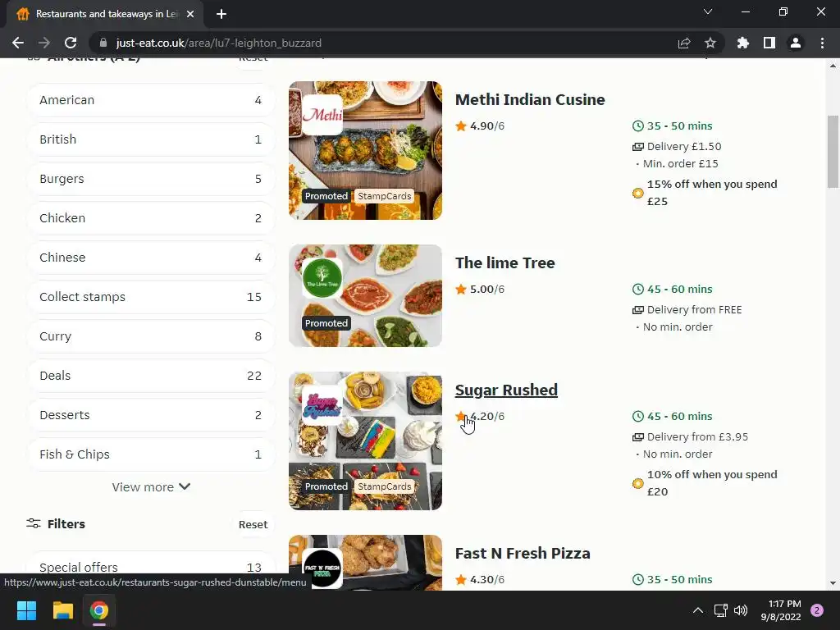Bookmark this page with the star icon
The image size is (840, 630).
coord(710,43)
